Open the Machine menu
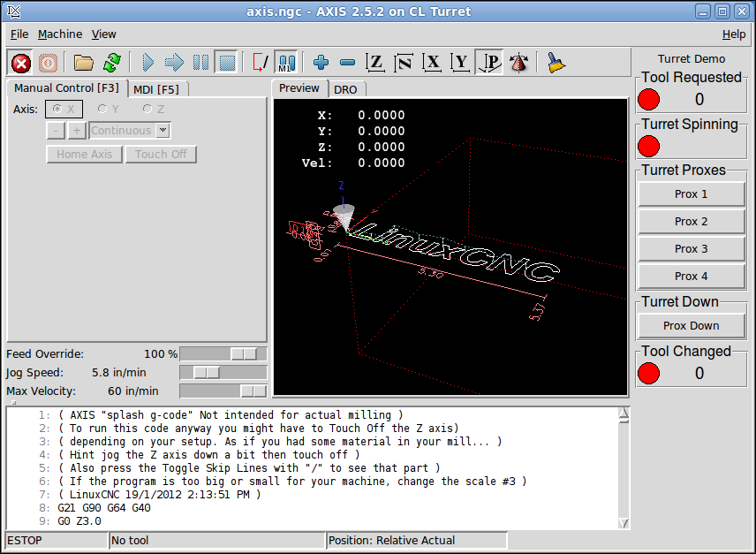The width and height of the screenshot is (756, 554). pos(60,34)
